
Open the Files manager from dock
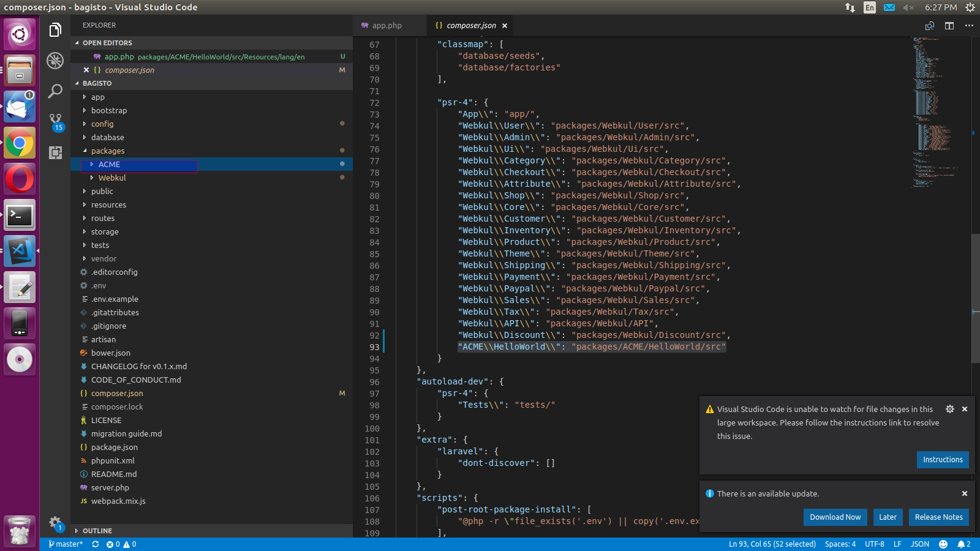click(20, 71)
